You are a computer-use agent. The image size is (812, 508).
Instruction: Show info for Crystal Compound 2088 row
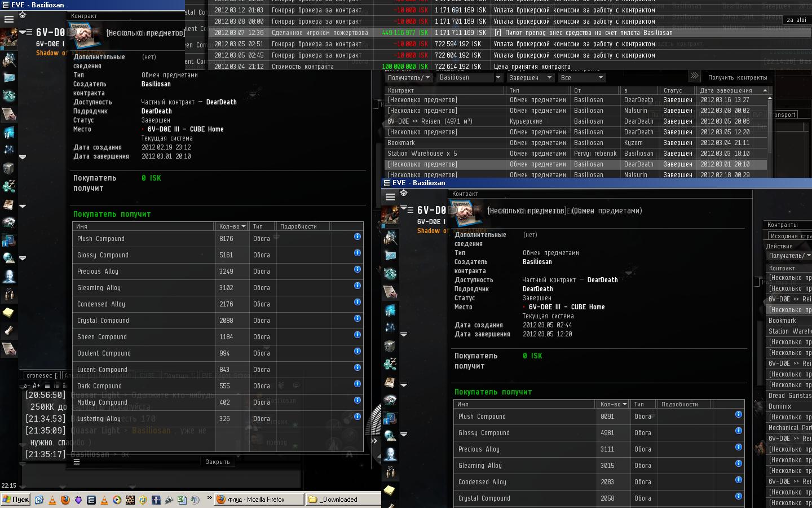pos(358,318)
